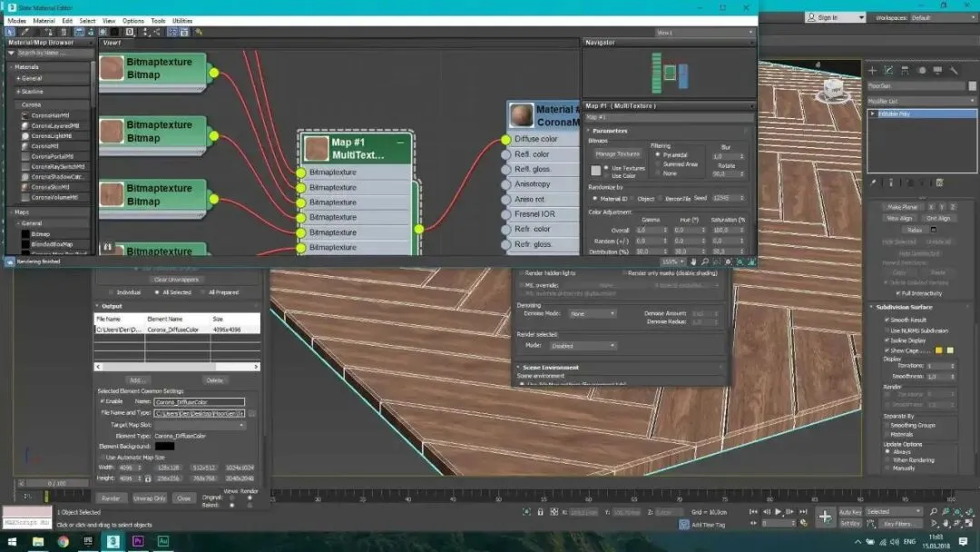Open Audition from the taskbar
980x552 pixels.
tap(163, 541)
